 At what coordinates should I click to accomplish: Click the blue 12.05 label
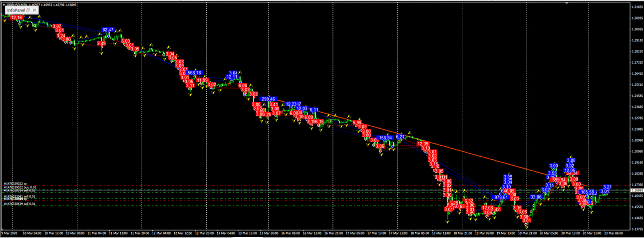click(x=570, y=170)
